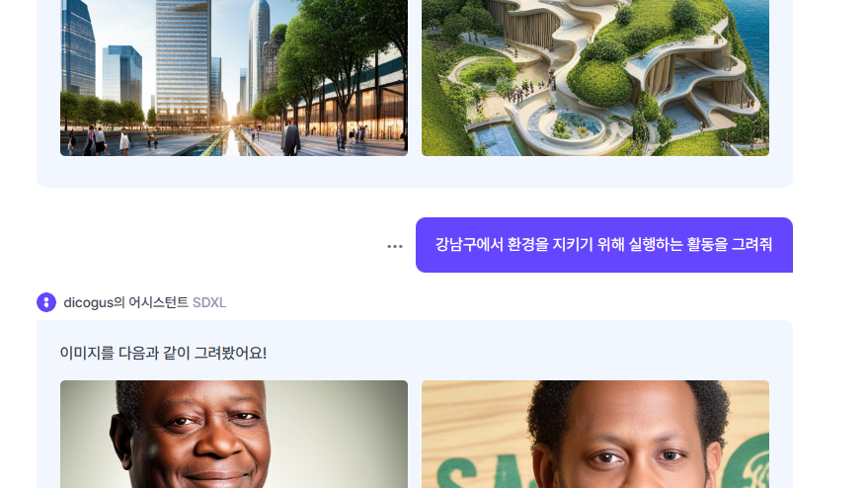The height and width of the screenshot is (488, 868).
Task: Click the SDXL model label
Action: tap(209, 302)
